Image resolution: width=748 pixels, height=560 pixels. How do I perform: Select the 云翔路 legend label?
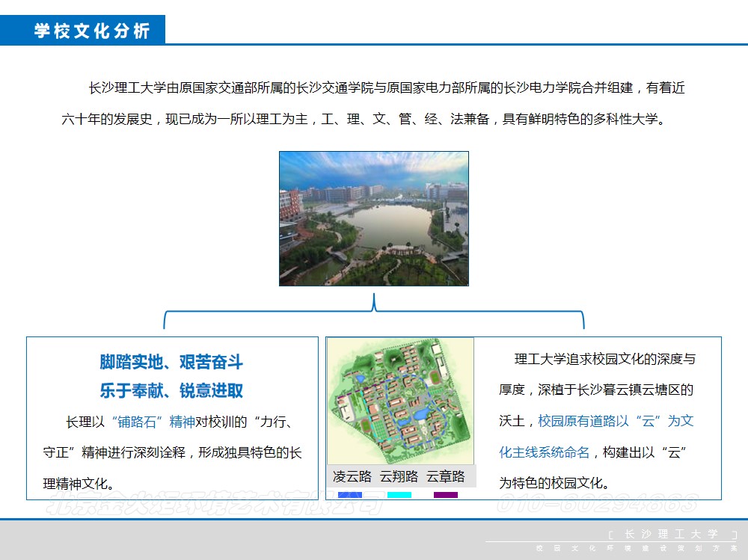[399, 476]
